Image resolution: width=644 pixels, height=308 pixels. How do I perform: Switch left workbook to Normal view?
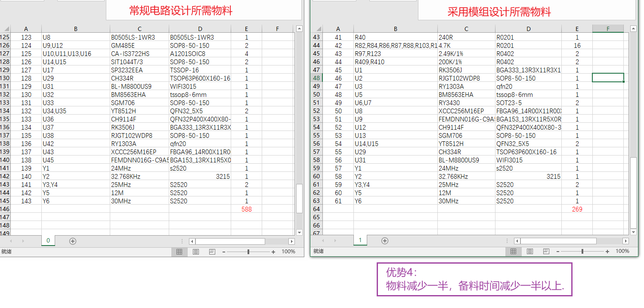(x=180, y=252)
